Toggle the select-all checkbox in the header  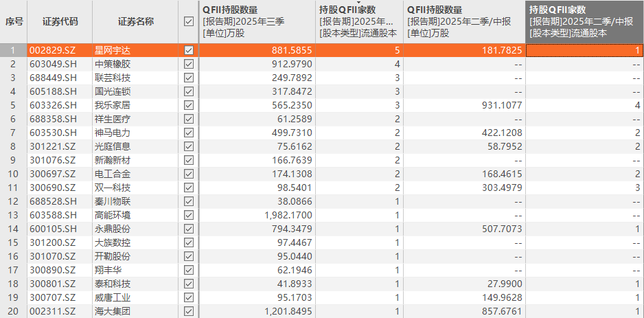[x=189, y=21]
